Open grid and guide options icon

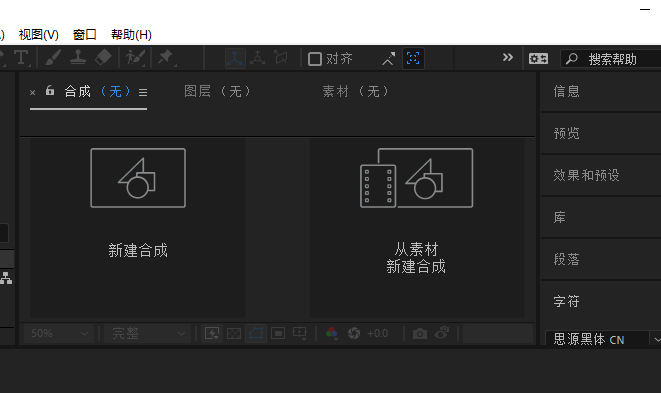pos(300,334)
